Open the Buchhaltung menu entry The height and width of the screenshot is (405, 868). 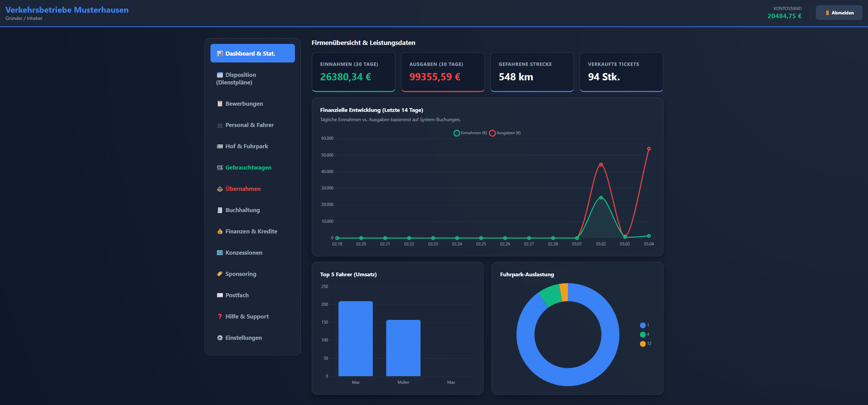(242, 210)
